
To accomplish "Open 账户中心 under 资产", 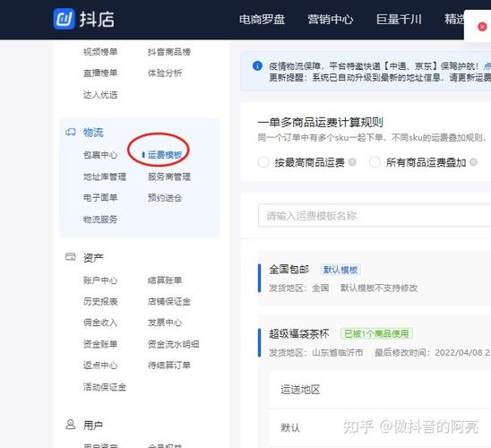I will click(100, 280).
